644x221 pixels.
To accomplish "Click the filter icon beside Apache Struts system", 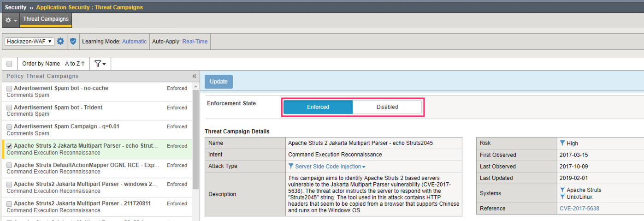I will pos(562,190).
